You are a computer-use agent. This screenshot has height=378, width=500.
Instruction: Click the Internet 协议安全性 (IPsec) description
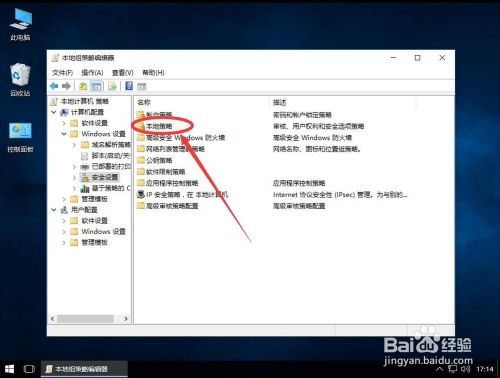tap(340, 195)
